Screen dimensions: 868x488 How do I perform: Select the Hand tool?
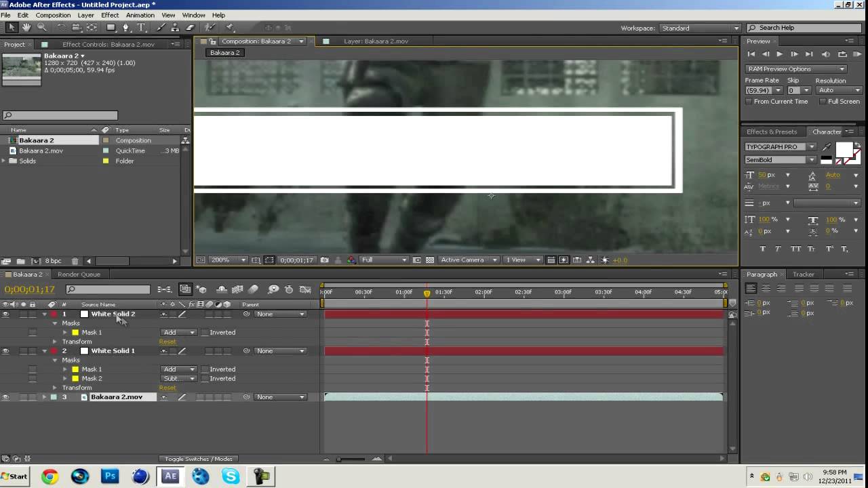click(x=26, y=28)
